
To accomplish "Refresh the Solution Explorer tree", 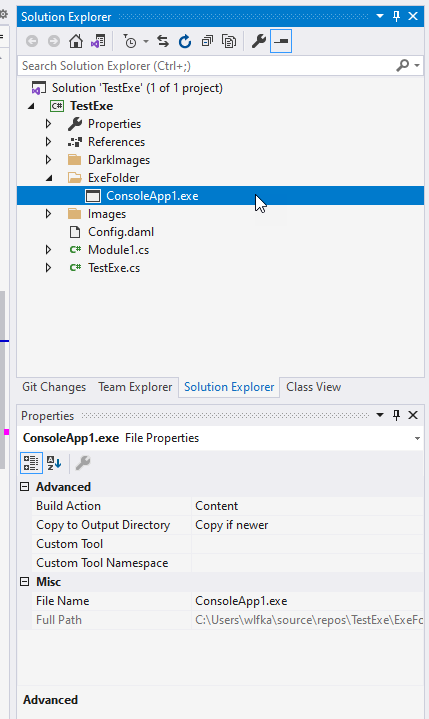I will 185,42.
